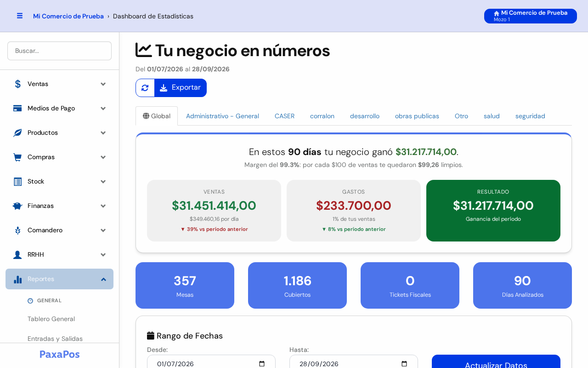The width and height of the screenshot is (588, 368).
Task: Click the Dashboard de Estadísticas breadcrumb text
Action: pyautogui.click(x=153, y=16)
